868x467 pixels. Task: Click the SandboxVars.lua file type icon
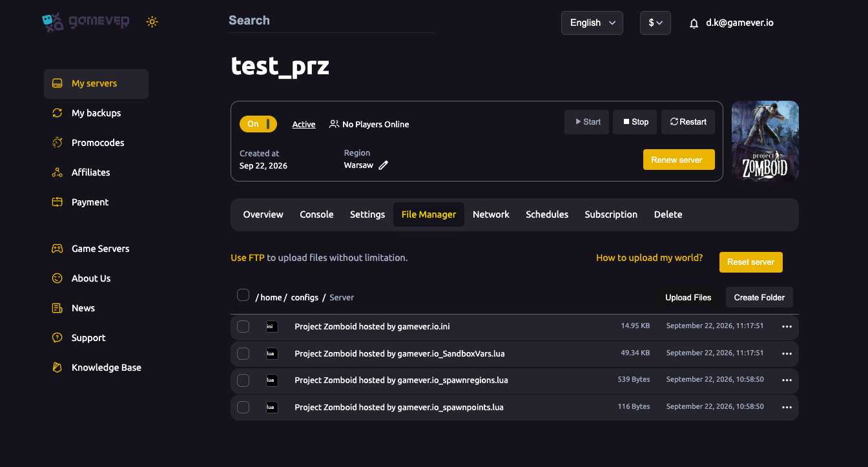tap(272, 354)
